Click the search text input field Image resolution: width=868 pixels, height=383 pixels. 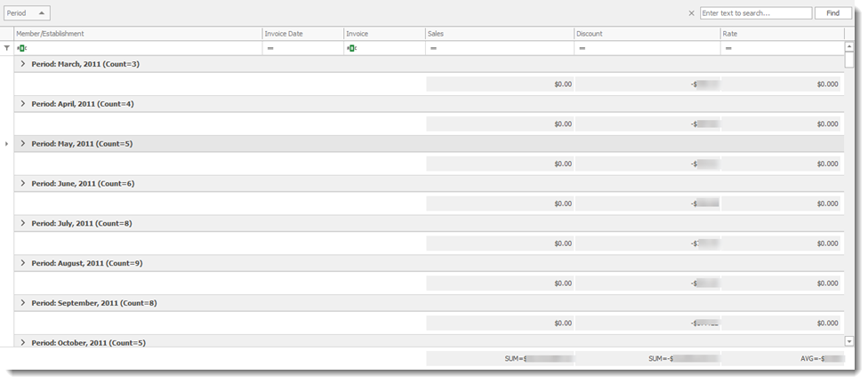point(755,13)
